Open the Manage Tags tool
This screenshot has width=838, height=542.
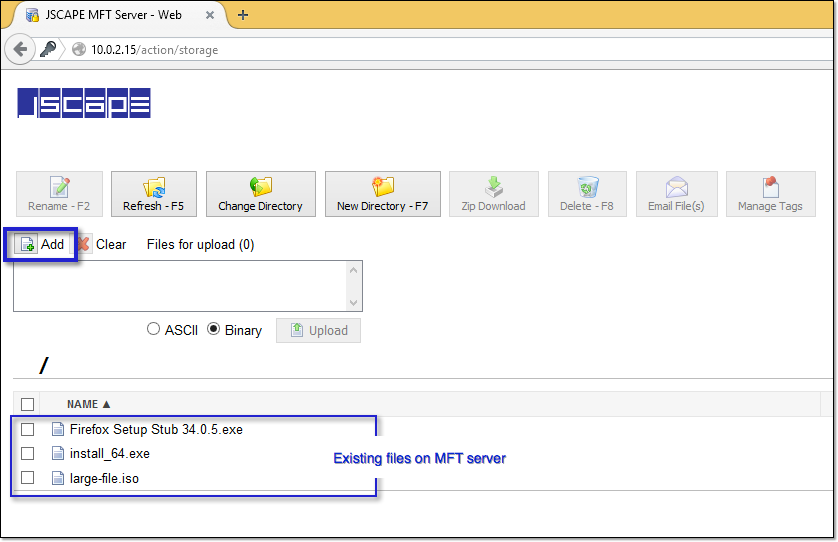[x=770, y=194]
